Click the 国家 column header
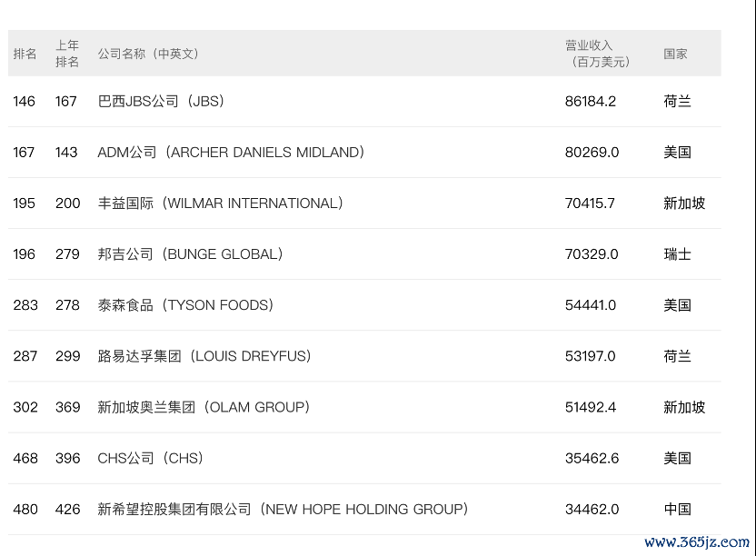This screenshot has height=556, width=756. pos(675,54)
